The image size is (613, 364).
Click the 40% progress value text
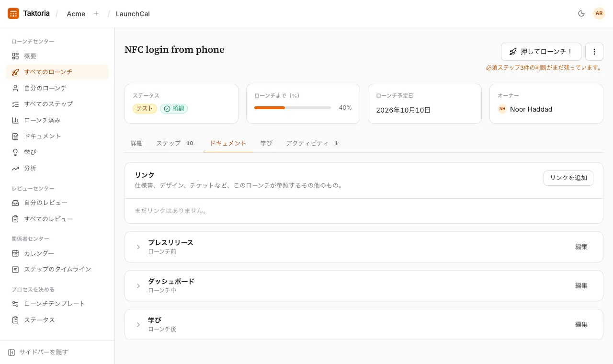(x=345, y=108)
